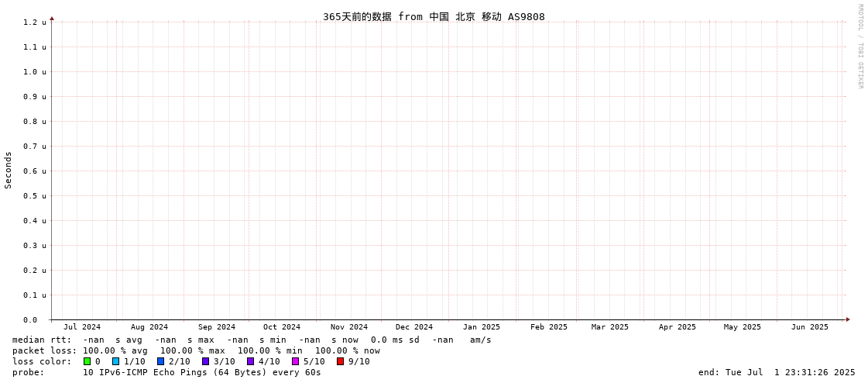Click the 0.1 u y-axis value

(x=35, y=295)
